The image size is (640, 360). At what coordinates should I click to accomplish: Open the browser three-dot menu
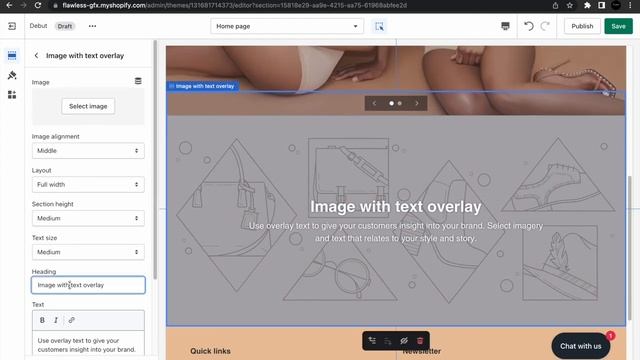tap(630, 5)
